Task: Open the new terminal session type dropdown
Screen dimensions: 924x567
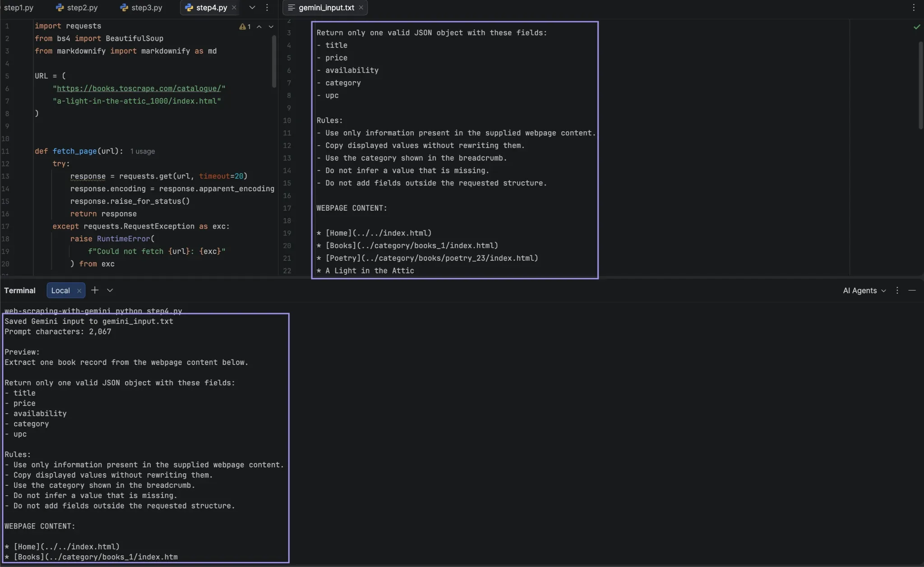Action: 110,290
